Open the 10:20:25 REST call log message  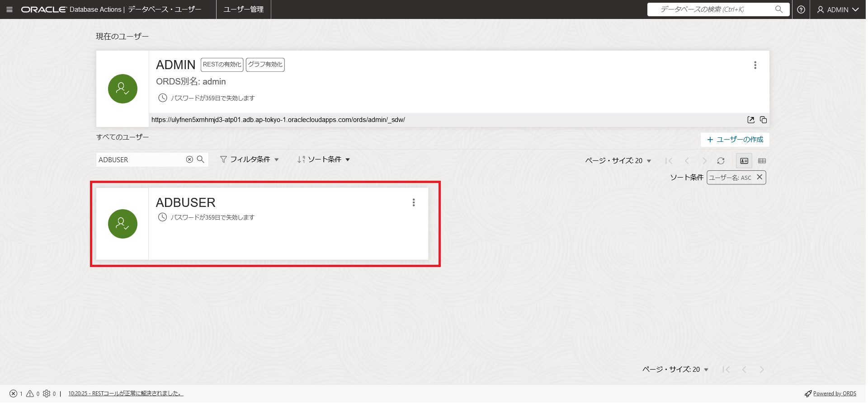click(126, 394)
